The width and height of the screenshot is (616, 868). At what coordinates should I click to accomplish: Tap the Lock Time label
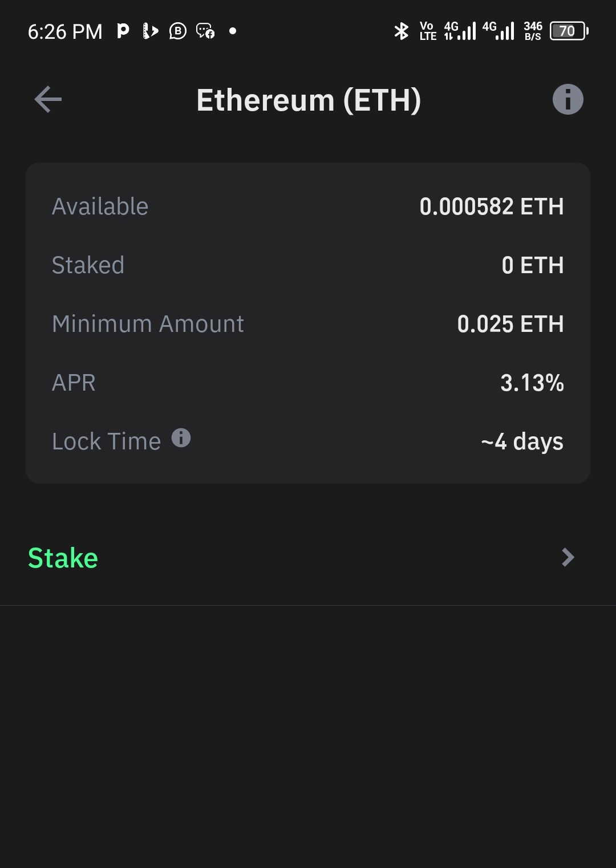coord(106,441)
